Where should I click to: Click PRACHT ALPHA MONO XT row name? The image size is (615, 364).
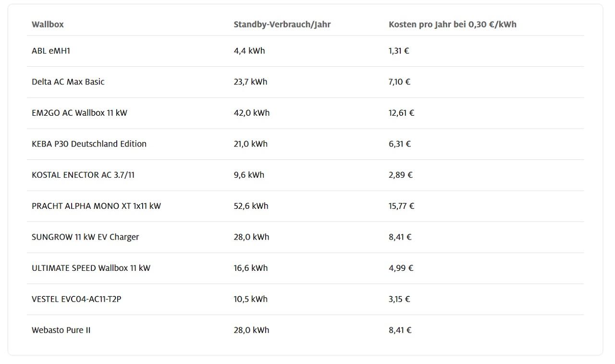pyautogui.click(x=96, y=206)
